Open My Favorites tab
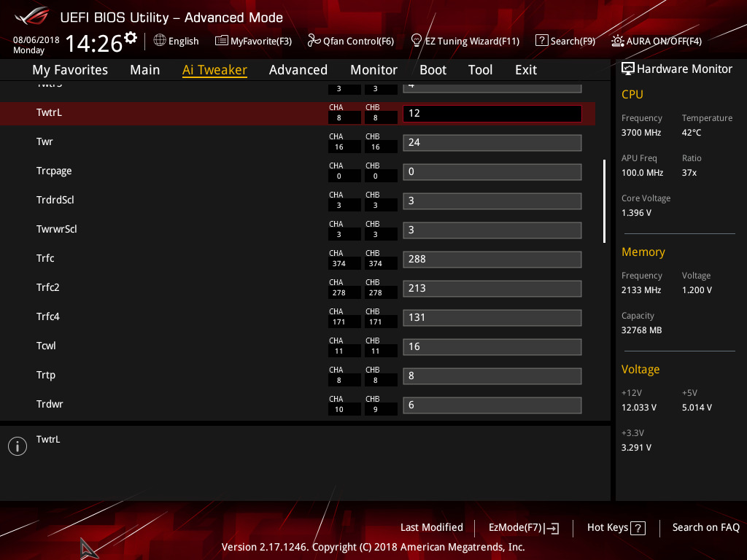The height and width of the screenshot is (560, 747). 70,70
